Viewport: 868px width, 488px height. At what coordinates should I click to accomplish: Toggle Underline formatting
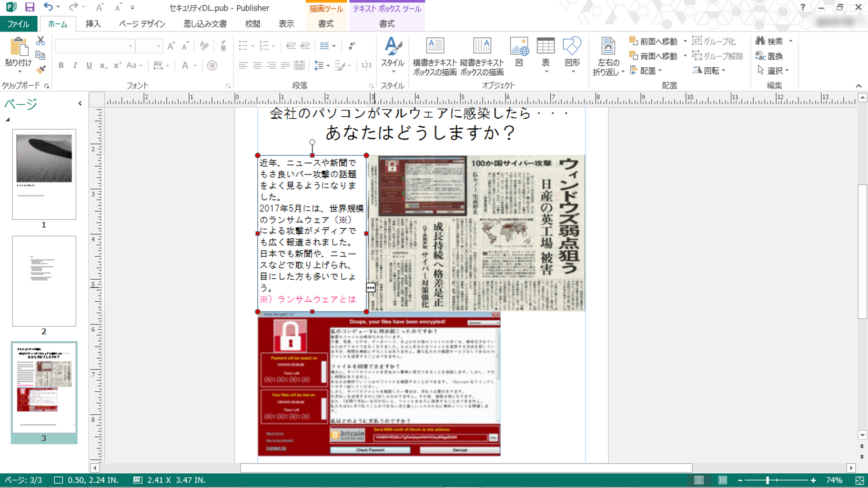[89, 66]
